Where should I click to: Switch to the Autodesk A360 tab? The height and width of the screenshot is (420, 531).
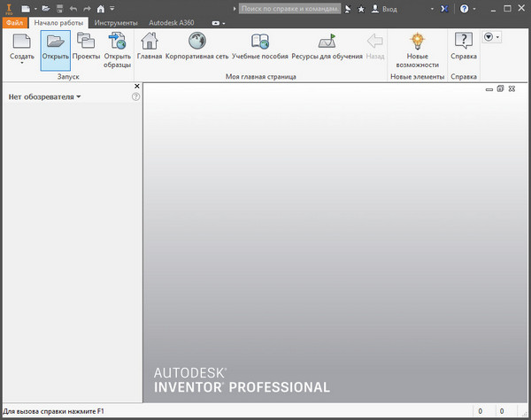pos(171,22)
